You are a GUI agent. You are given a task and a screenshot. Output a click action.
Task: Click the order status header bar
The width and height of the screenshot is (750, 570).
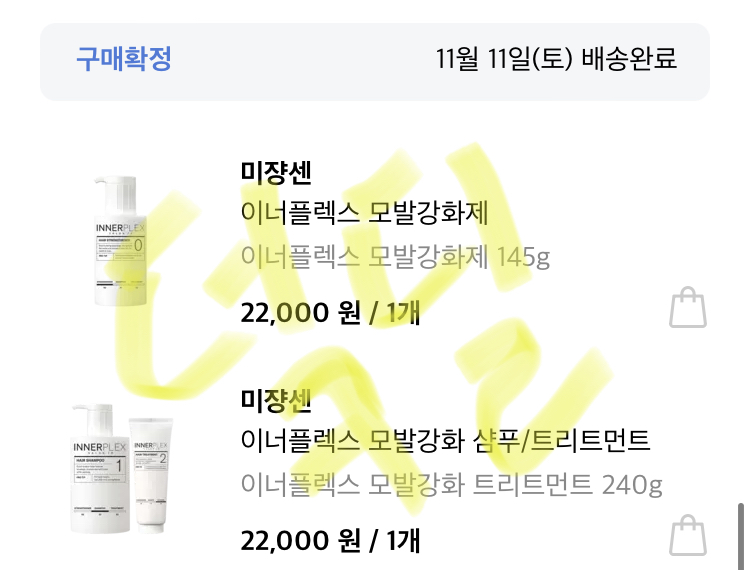375,62
